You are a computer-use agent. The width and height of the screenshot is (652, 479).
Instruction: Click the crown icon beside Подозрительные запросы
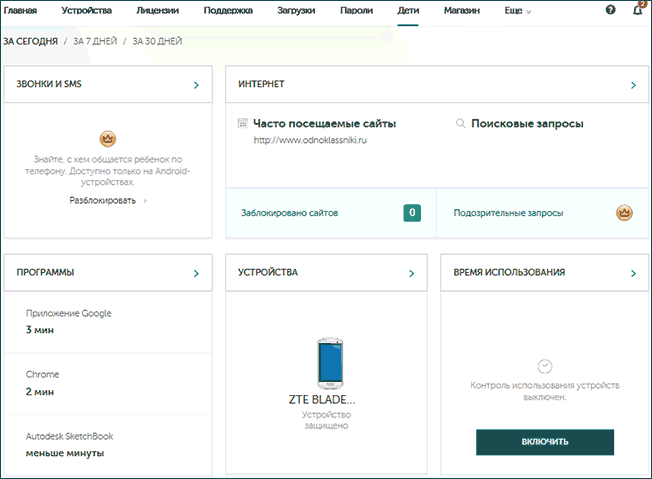click(624, 212)
